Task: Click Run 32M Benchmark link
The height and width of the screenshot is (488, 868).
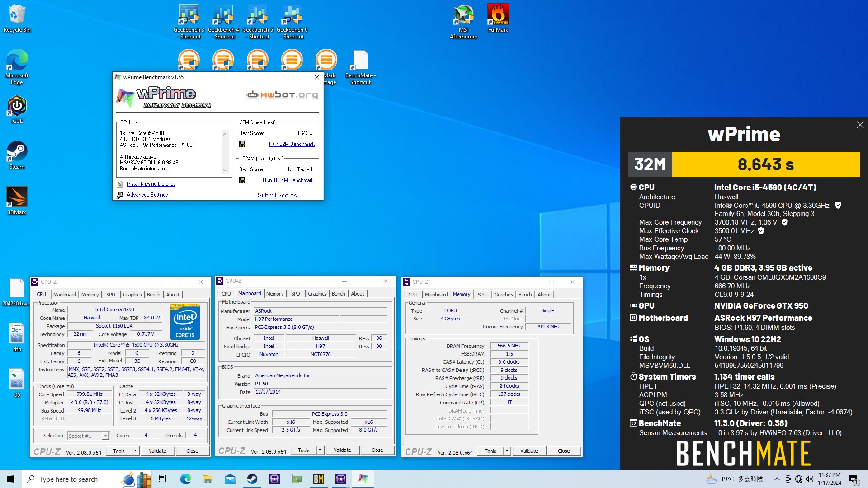Action: point(292,144)
